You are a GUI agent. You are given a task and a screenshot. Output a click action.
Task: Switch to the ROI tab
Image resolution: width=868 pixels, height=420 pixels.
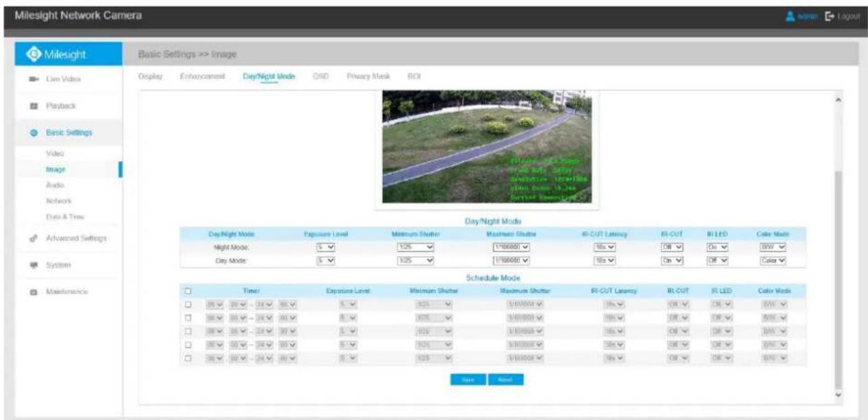tap(414, 75)
